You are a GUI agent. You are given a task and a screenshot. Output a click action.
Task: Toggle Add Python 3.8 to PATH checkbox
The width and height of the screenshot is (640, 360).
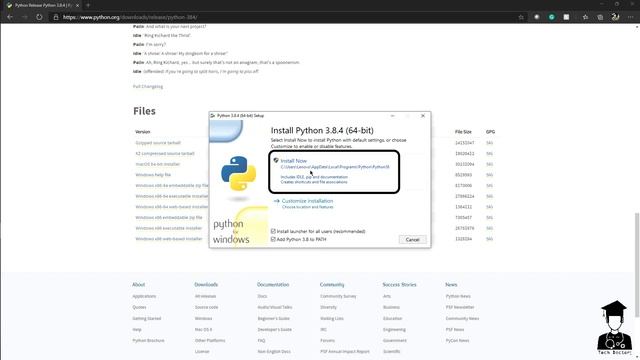click(273, 239)
